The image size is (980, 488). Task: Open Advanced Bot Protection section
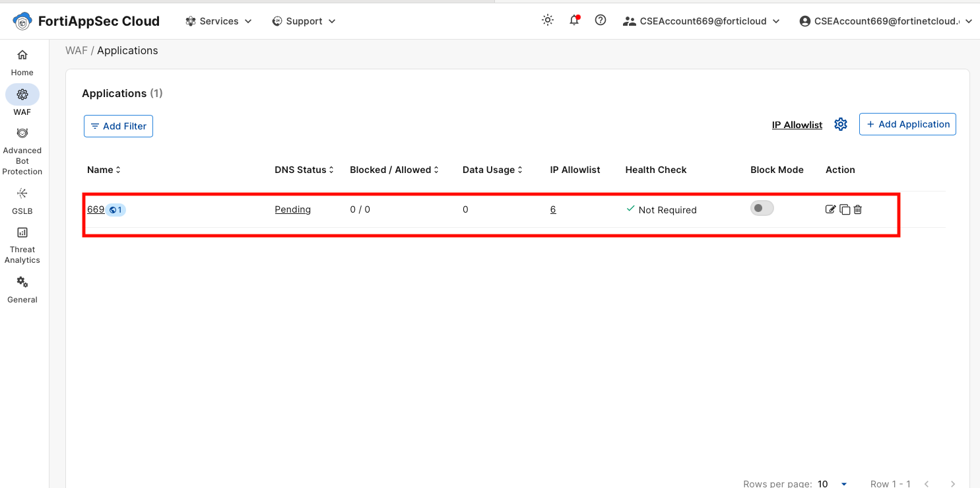point(22,152)
